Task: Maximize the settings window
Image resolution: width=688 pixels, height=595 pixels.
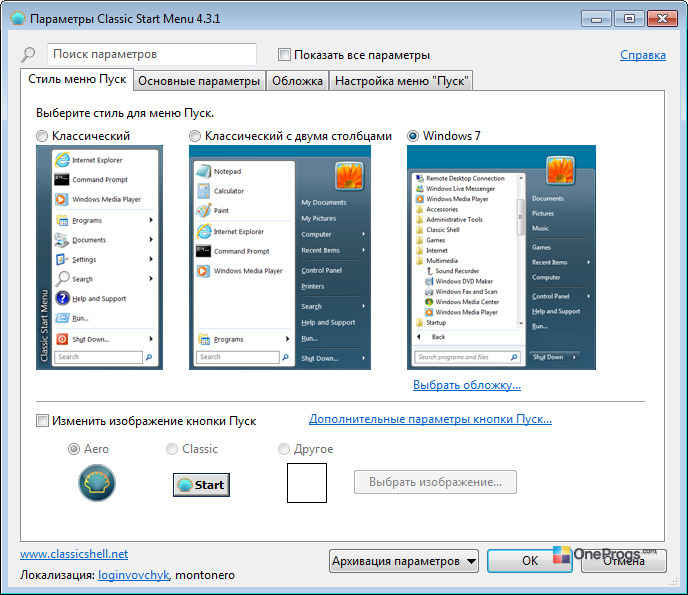Action: click(629, 19)
